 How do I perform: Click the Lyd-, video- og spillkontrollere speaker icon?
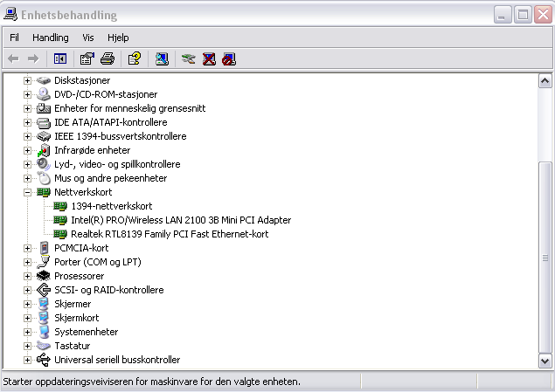(44, 164)
